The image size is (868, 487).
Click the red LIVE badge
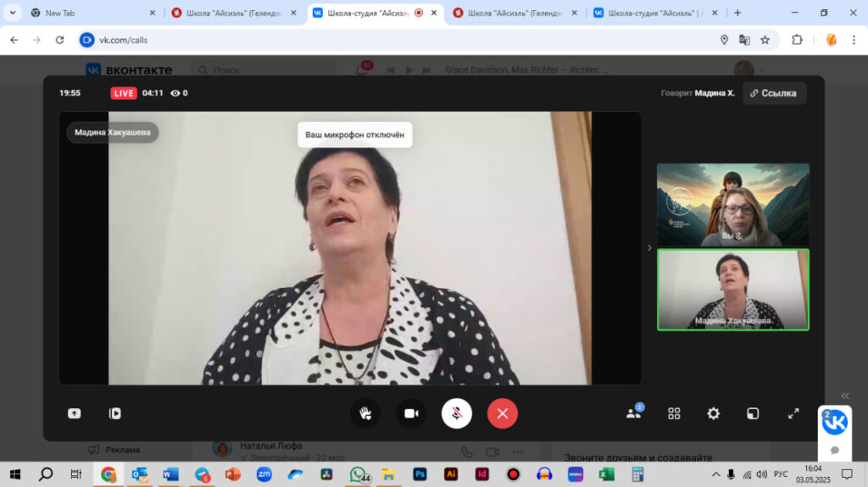point(124,93)
